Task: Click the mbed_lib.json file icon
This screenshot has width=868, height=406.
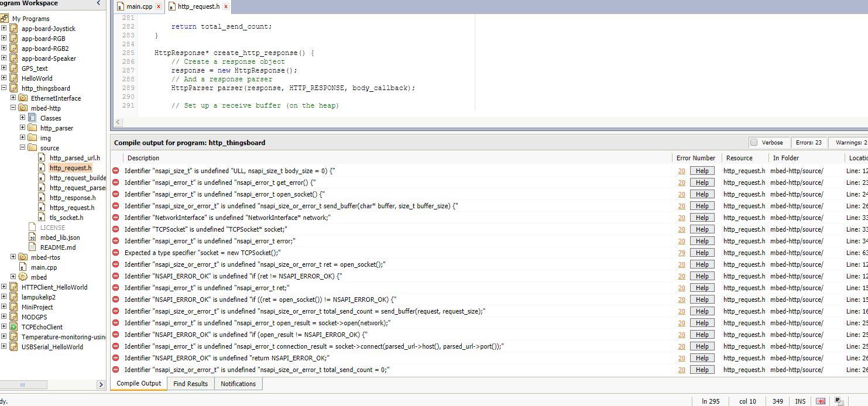Action: 32,238
